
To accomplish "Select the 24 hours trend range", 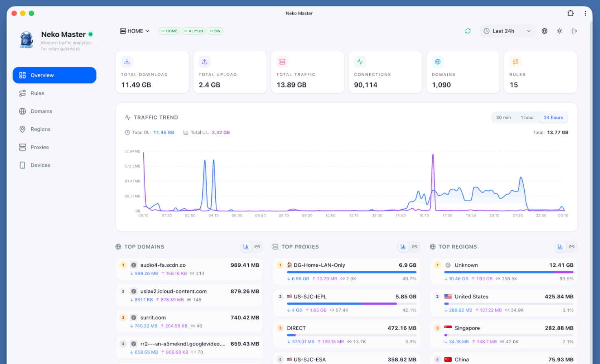I will [553, 118].
